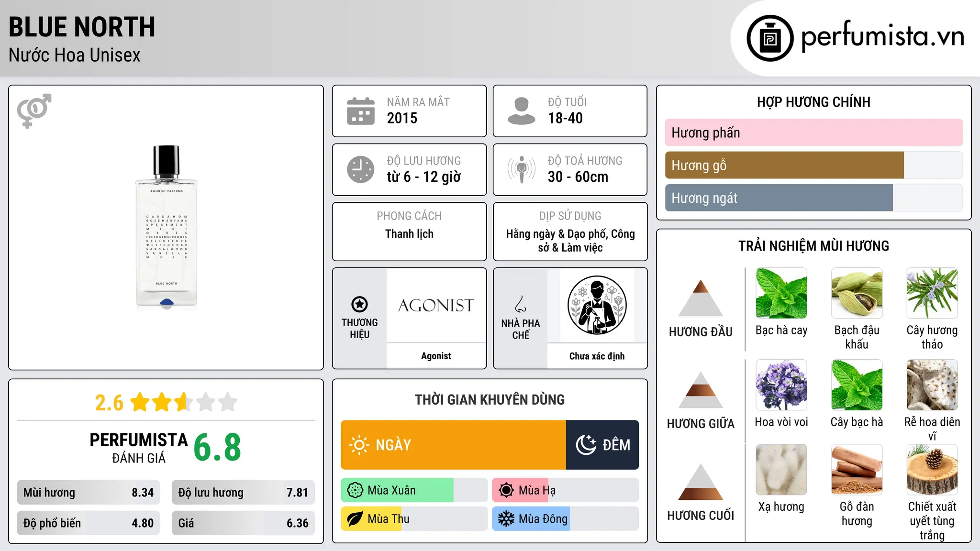Click the moon icon next to Đêm
This screenshot has width=980, height=551.
point(586,445)
